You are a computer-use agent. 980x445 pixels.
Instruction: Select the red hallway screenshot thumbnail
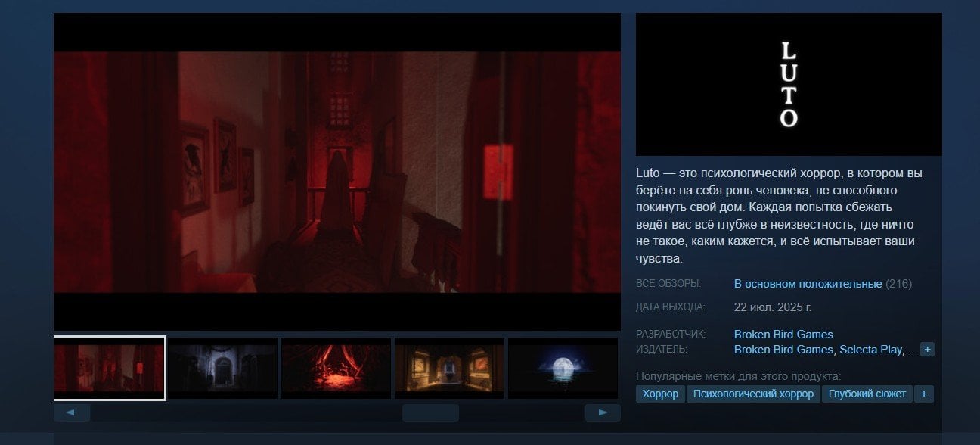click(x=110, y=368)
